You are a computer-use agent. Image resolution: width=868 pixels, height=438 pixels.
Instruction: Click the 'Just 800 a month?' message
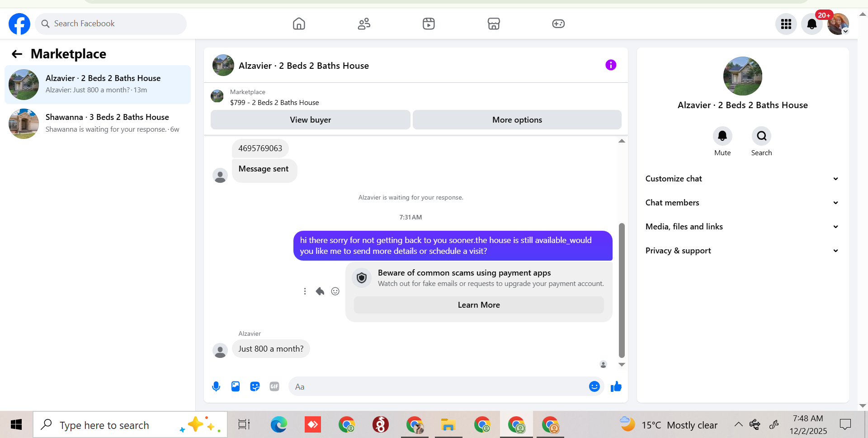click(271, 349)
